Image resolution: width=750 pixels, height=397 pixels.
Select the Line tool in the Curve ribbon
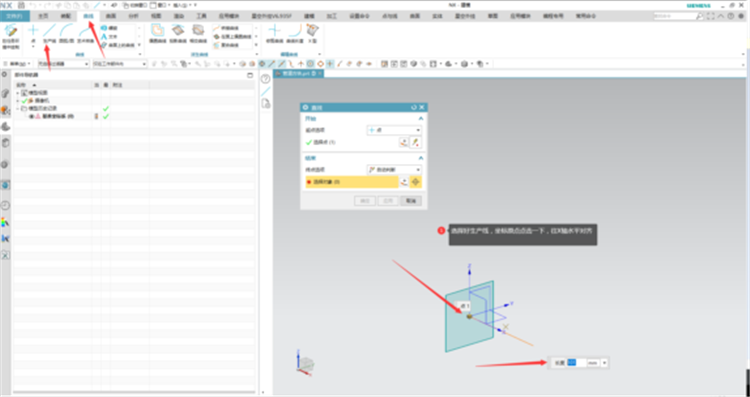click(49, 34)
